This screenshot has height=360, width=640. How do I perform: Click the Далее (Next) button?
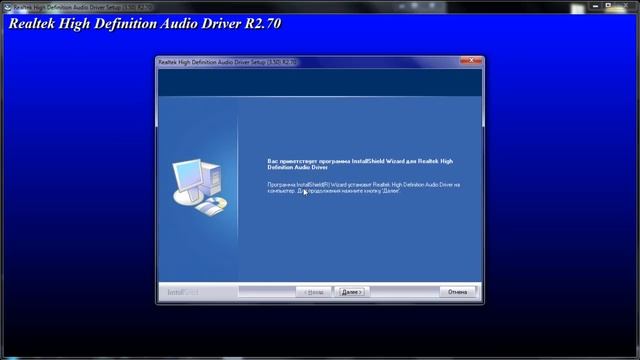coord(352,292)
